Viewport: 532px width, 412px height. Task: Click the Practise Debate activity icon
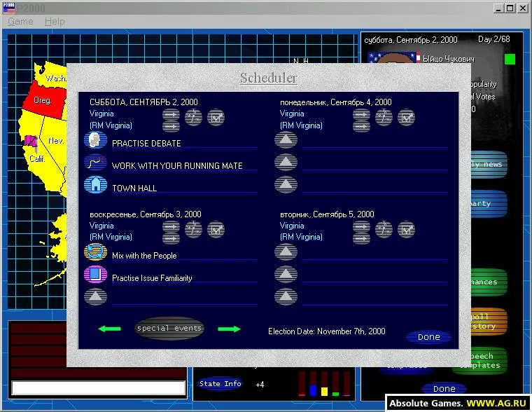(96, 140)
